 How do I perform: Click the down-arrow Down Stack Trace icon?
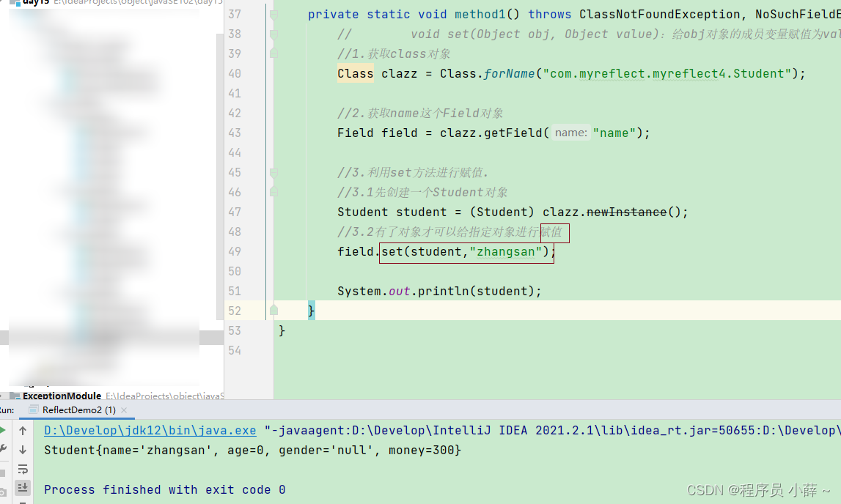pyautogui.click(x=23, y=449)
